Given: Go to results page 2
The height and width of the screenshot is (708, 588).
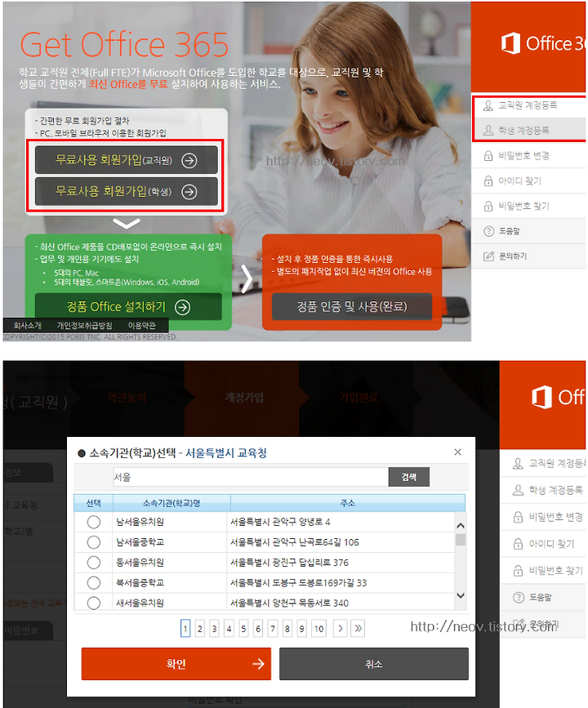Looking at the screenshot, I should pos(200,629).
